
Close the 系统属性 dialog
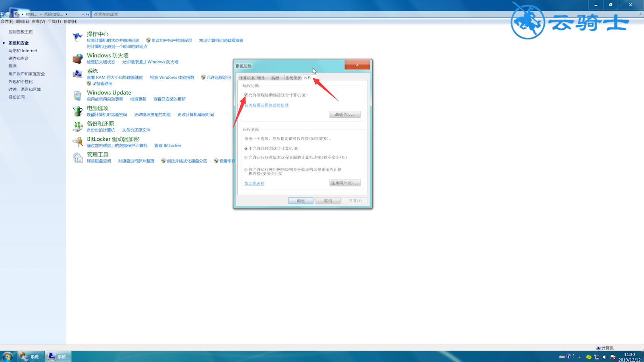pyautogui.click(x=357, y=65)
